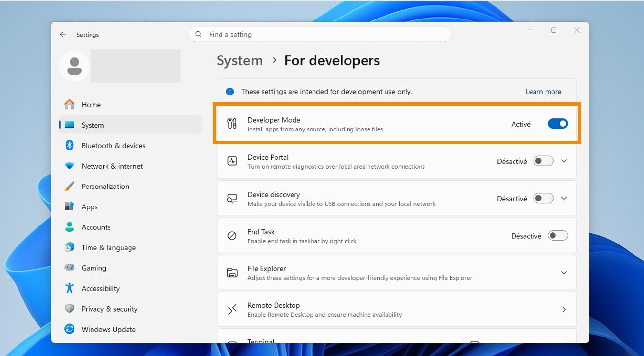
Task: Click the Device Portal diagnostics icon
Action: [x=232, y=161]
